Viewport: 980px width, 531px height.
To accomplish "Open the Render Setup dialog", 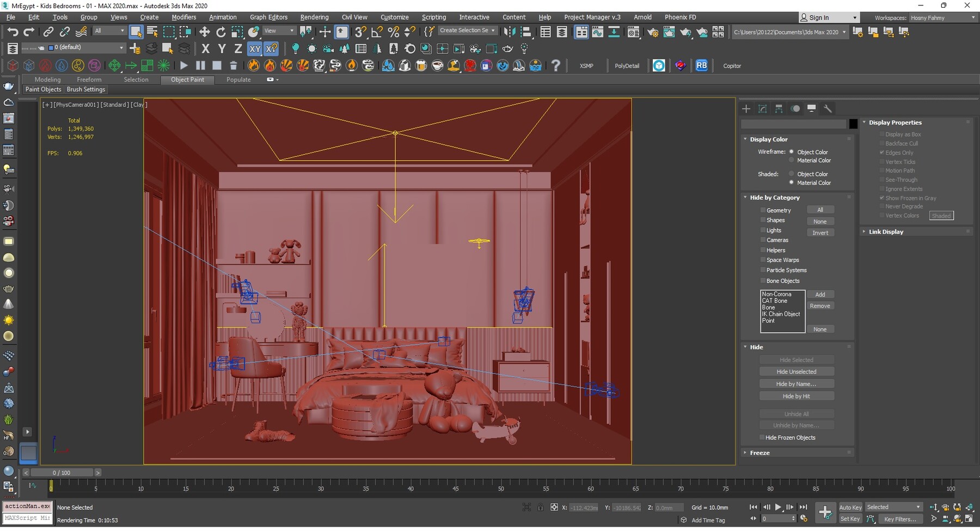I will pyautogui.click(x=653, y=32).
